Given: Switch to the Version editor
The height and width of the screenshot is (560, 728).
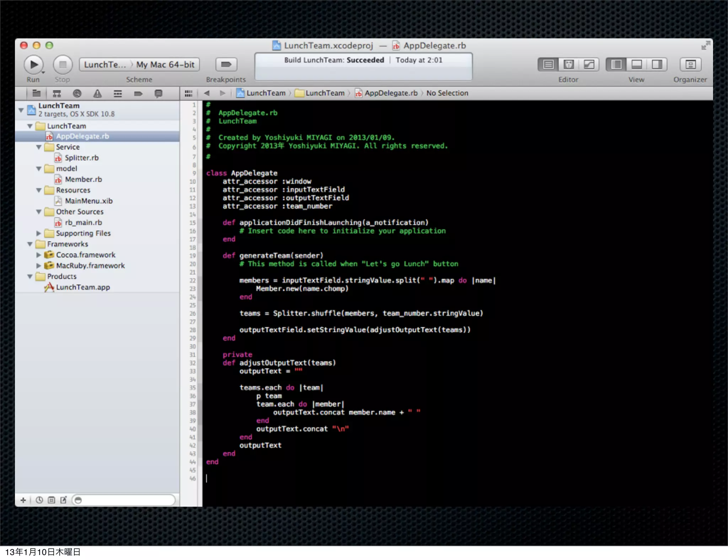Looking at the screenshot, I should point(589,65).
